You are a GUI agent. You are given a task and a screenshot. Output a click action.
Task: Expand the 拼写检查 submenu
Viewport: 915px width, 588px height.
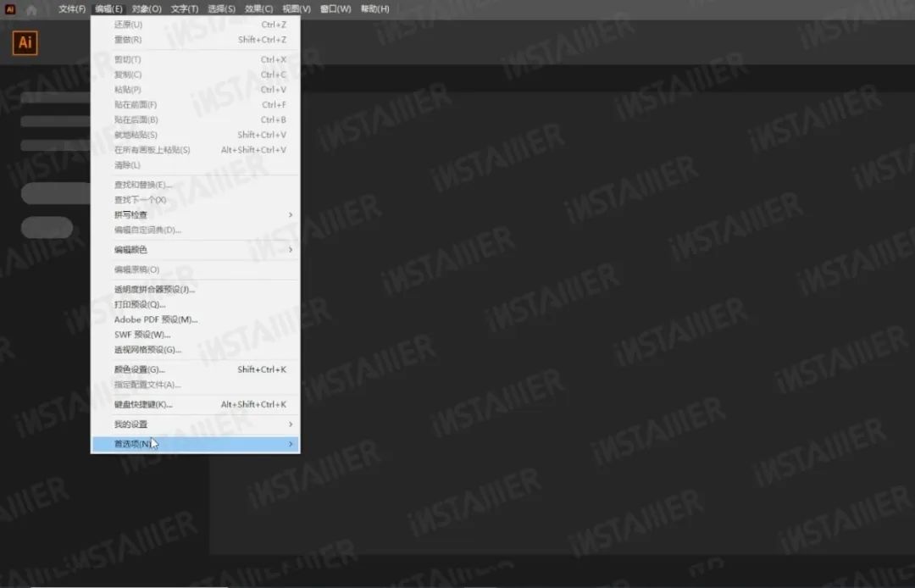(196, 214)
